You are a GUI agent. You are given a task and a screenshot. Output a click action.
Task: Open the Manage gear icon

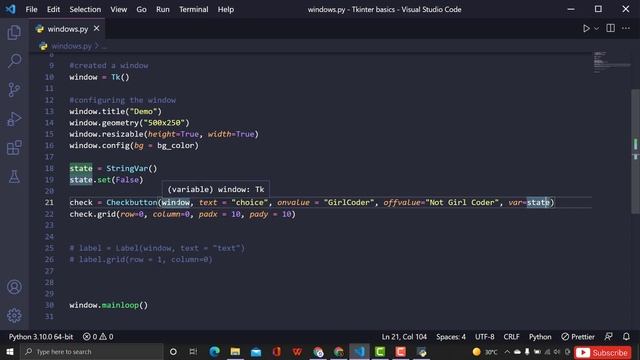(14, 315)
